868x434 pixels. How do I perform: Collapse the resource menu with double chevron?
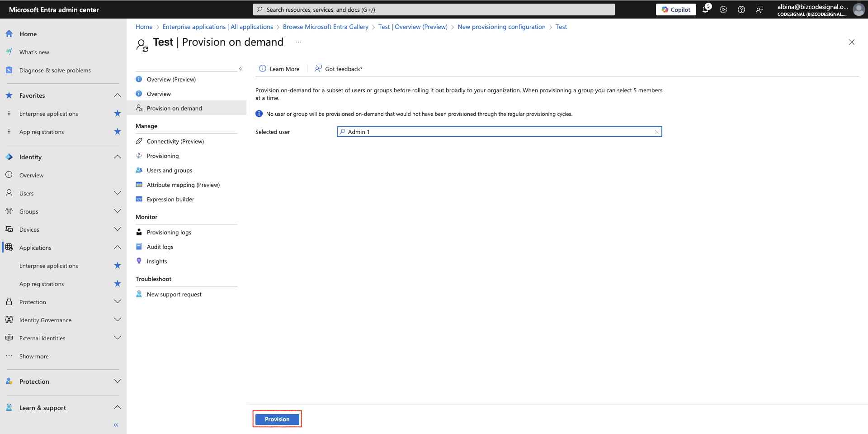(241, 69)
